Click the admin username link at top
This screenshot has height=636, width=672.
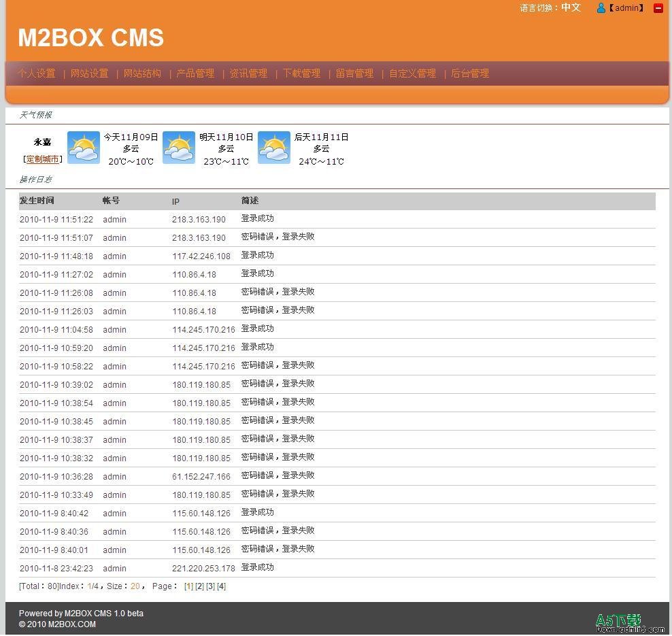click(x=626, y=8)
